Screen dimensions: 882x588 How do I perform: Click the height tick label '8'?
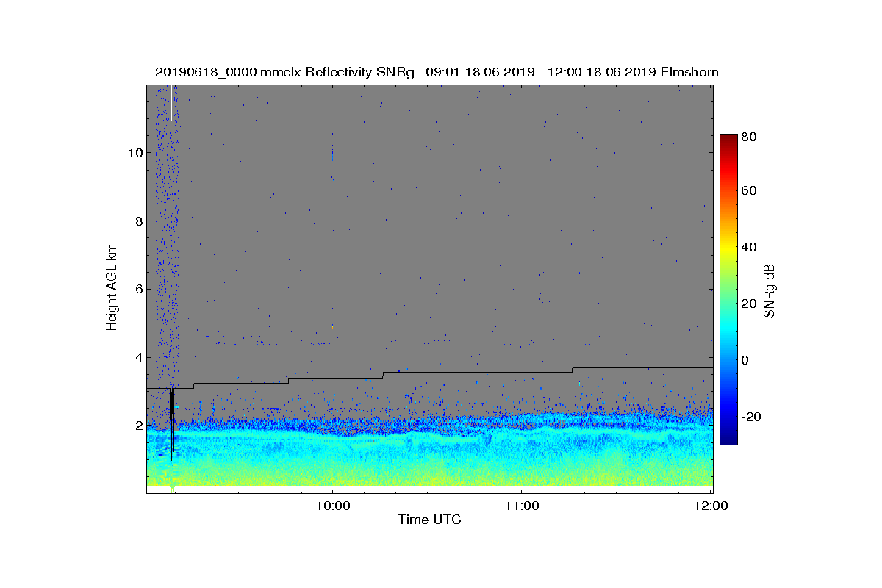click(138, 221)
